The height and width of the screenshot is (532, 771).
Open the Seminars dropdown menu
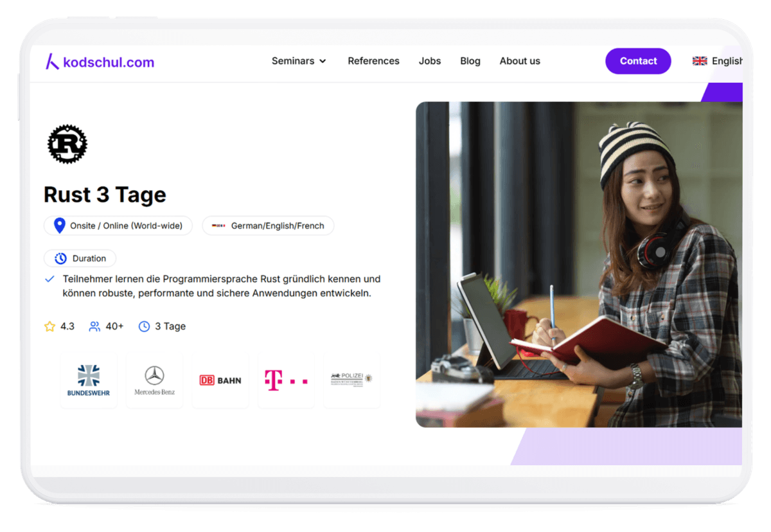(299, 61)
